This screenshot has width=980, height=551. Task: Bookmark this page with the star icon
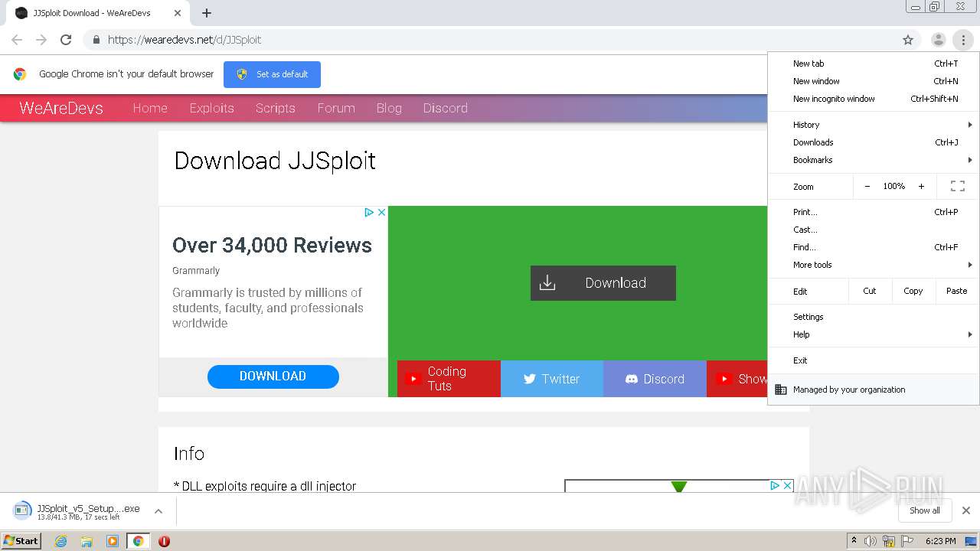908,40
